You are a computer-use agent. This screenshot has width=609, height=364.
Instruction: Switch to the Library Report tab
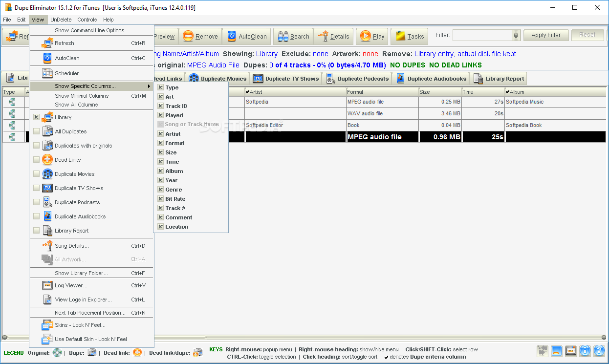(x=498, y=78)
